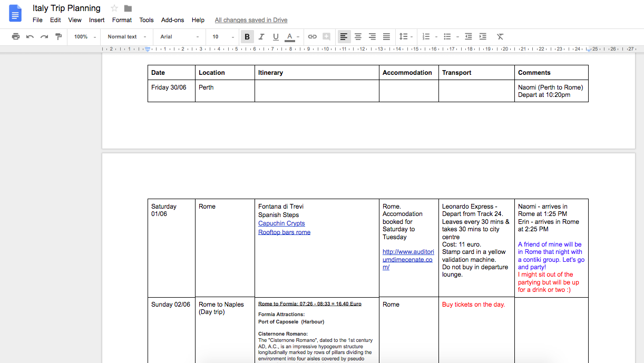Apply a numbered list
This screenshot has width=644, height=363.
426,37
